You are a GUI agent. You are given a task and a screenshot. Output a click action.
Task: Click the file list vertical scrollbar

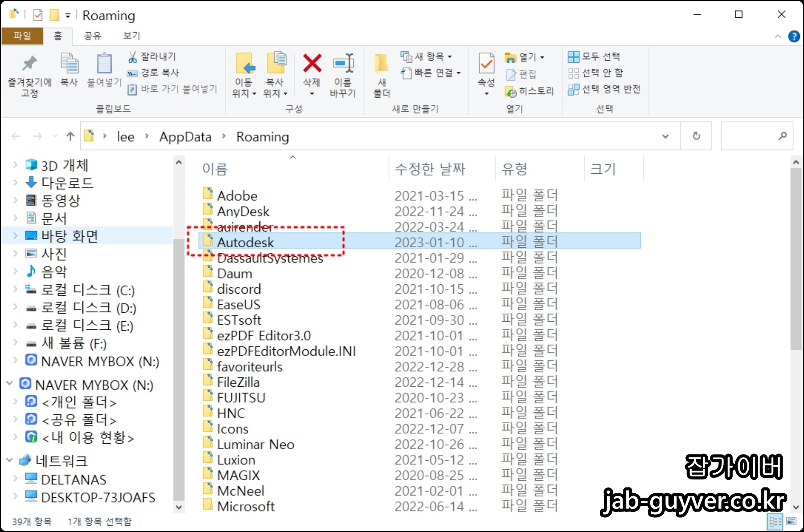click(x=796, y=258)
